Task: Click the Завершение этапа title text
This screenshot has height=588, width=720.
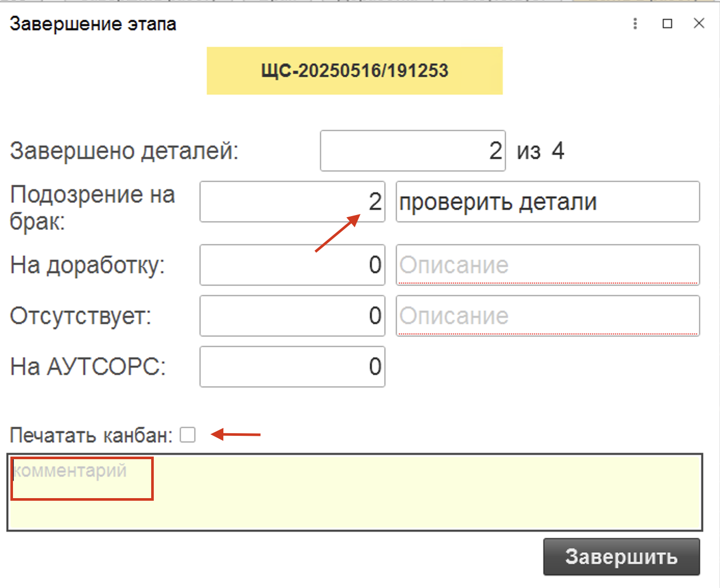Action: [x=93, y=24]
